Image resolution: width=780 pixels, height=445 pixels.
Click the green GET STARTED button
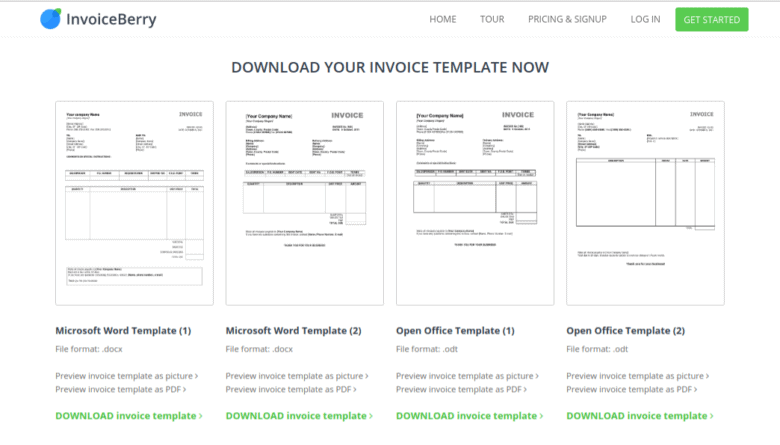pos(711,19)
